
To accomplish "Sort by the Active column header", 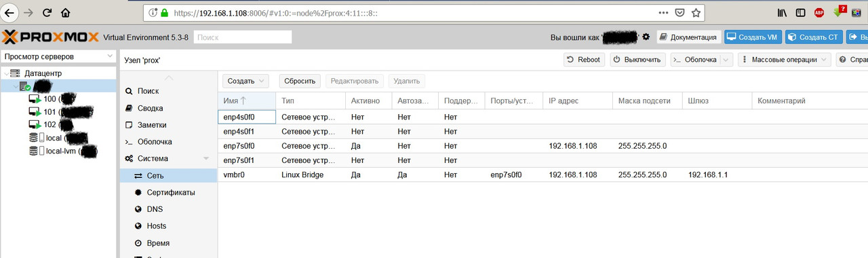I will (369, 100).
